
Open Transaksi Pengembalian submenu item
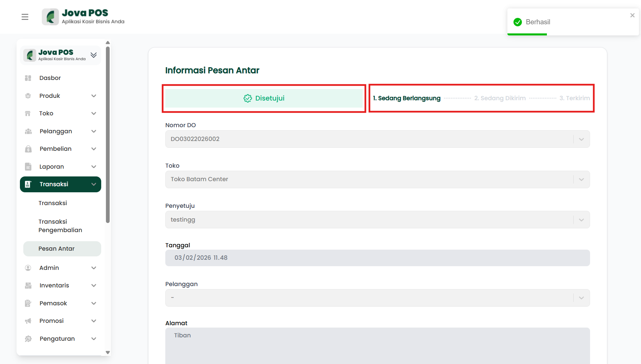(x=60, y=226)
